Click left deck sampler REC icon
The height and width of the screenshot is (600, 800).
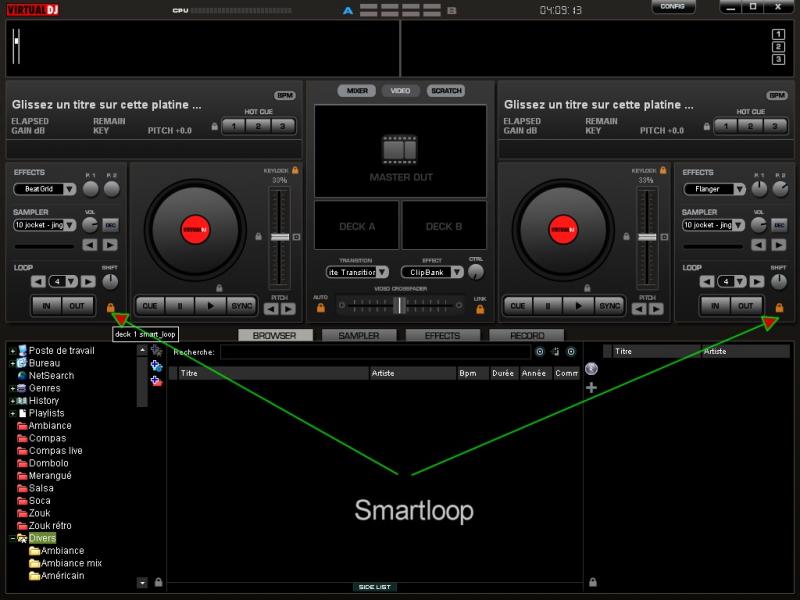(110, 225)
